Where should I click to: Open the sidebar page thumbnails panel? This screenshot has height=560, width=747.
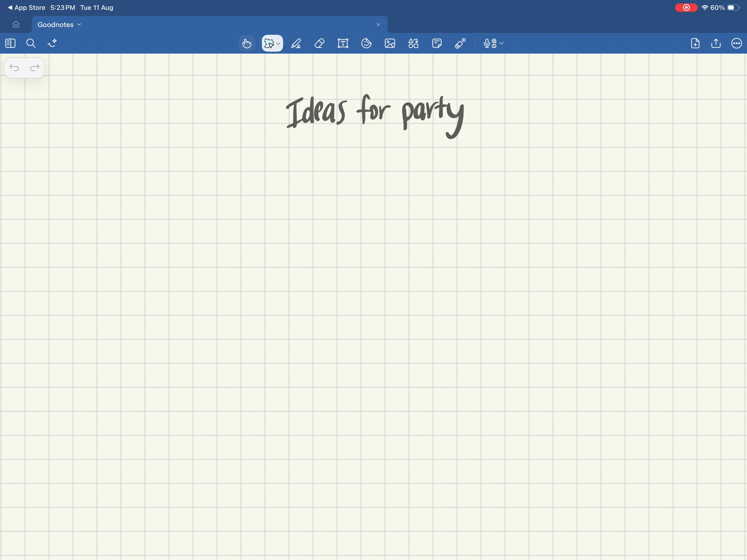point(11,43)
